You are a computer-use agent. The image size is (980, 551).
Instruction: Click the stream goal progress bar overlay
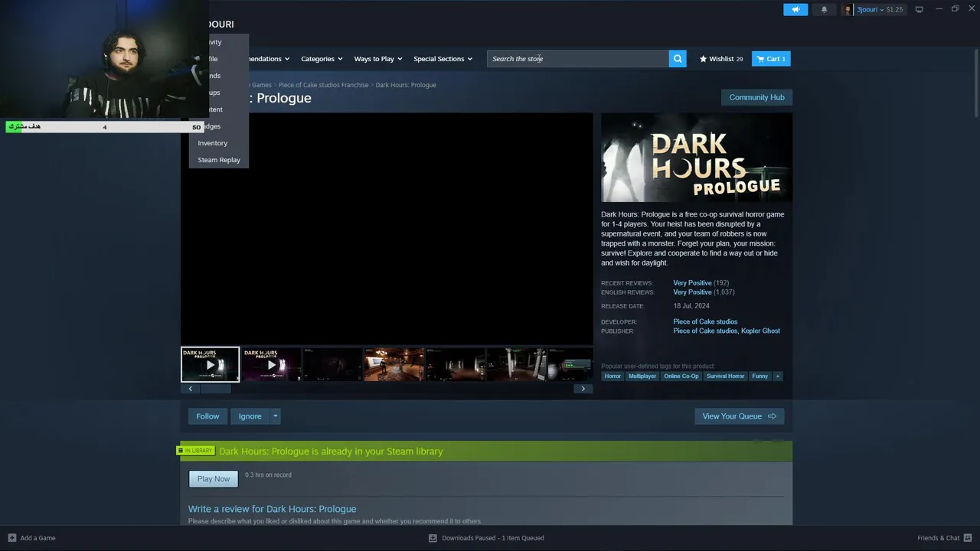(104, 127)
